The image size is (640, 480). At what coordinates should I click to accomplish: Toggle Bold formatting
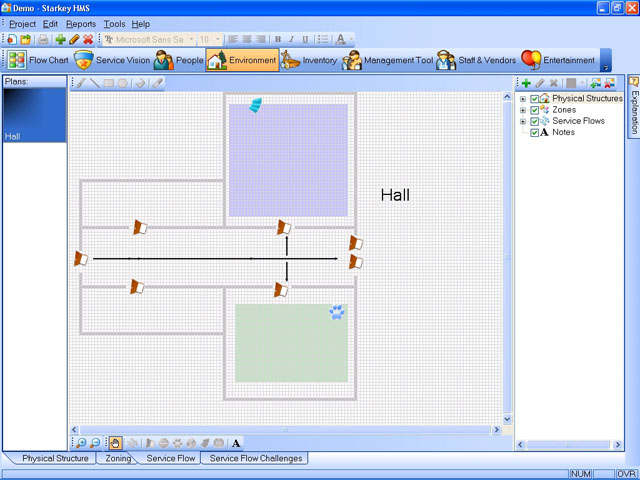coord(278,39)
